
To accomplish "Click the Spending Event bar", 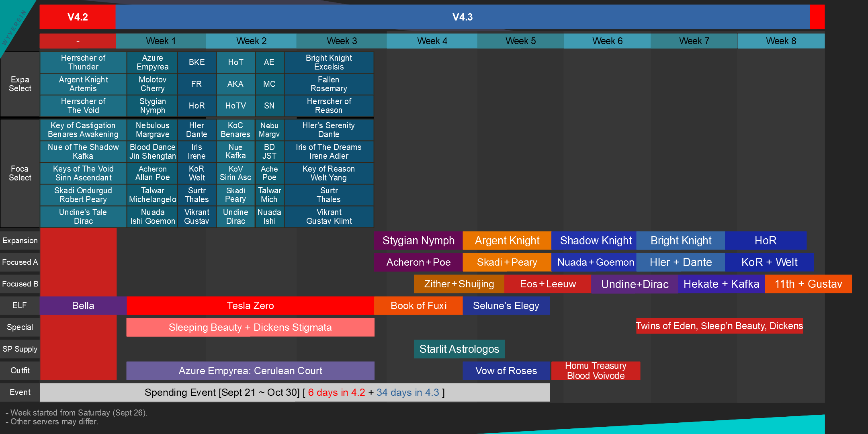I will (295, 392).
